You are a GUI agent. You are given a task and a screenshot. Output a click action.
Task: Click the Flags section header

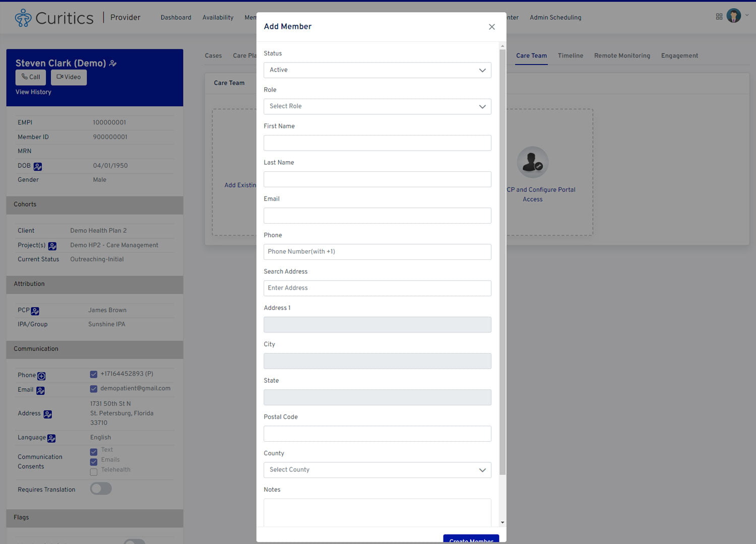pyautogui.click(x=95, y=518)
